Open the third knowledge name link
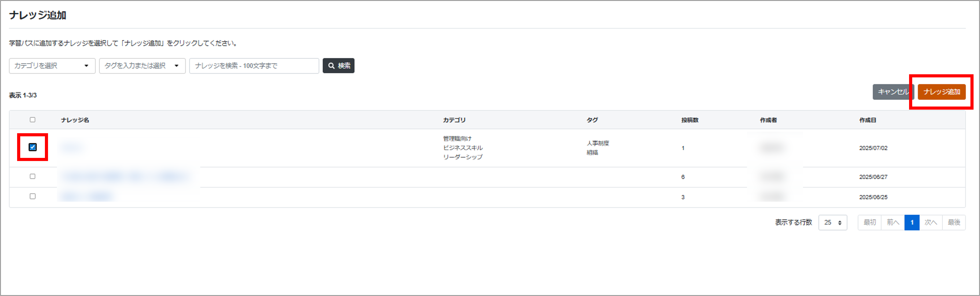Image resolution: width=980 pixels, height=296 pixels. coord(87,197)
